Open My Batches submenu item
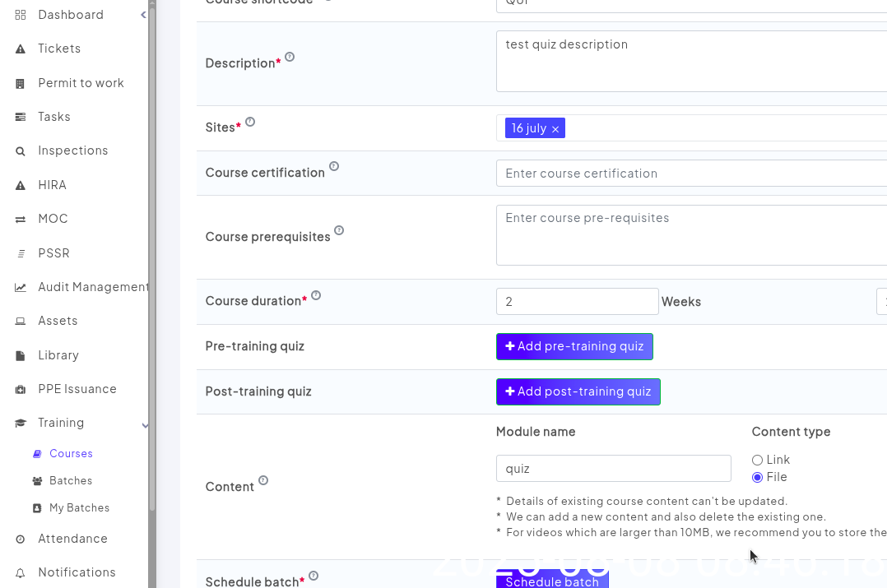Image resolution: width=887 pixels, height=588 pixels. (x=79, y=508)
